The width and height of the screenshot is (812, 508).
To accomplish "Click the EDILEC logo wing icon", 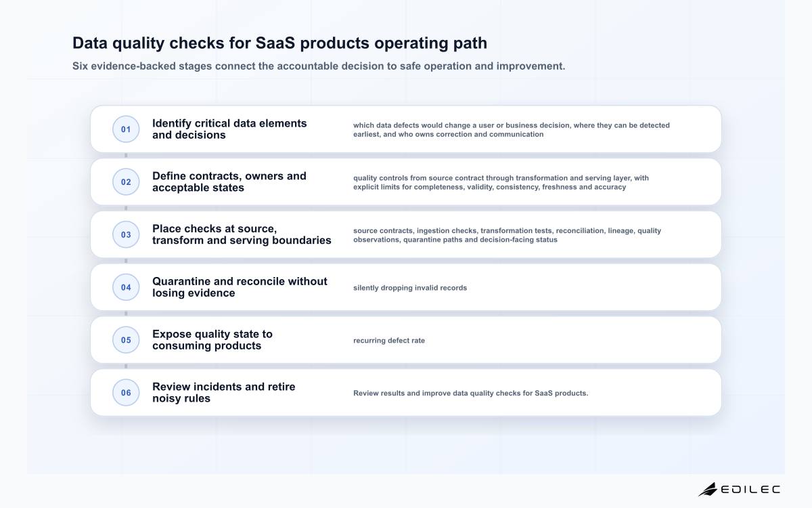I will 708,489.
